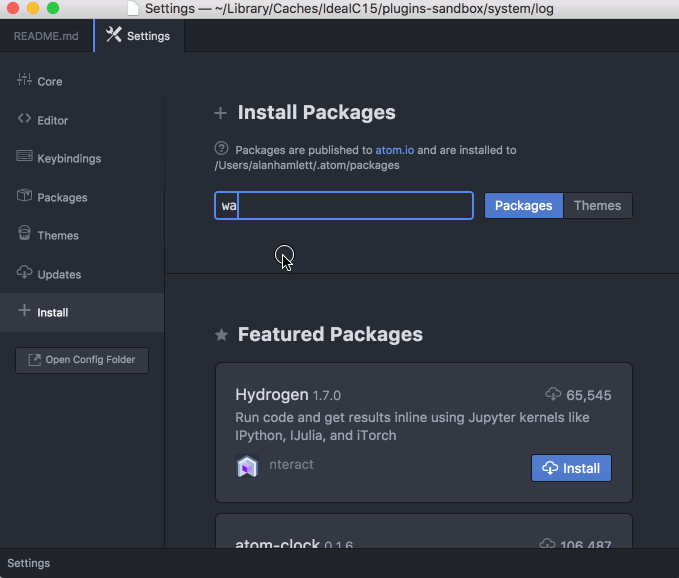Click the Install Packages heading
Image resolution: width=679 pixels, height=578 pixels.
pyautogui.click(x=317, y=113)
